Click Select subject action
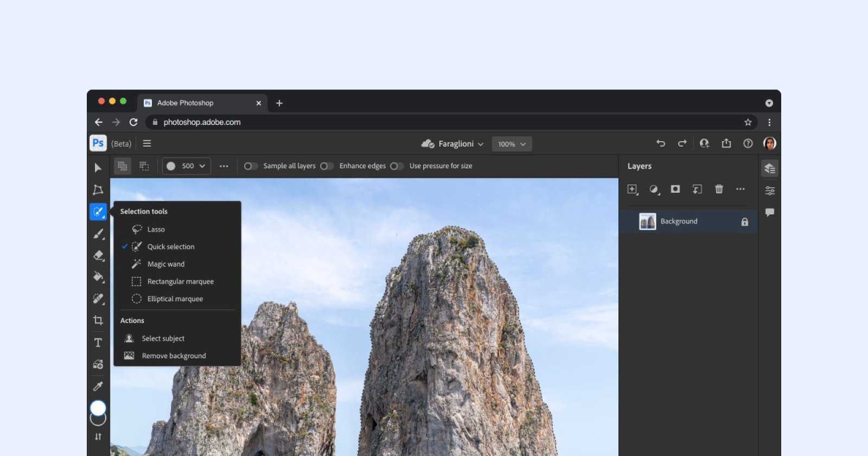This screenshot has width=868, height=456. (x=163, y=339)
